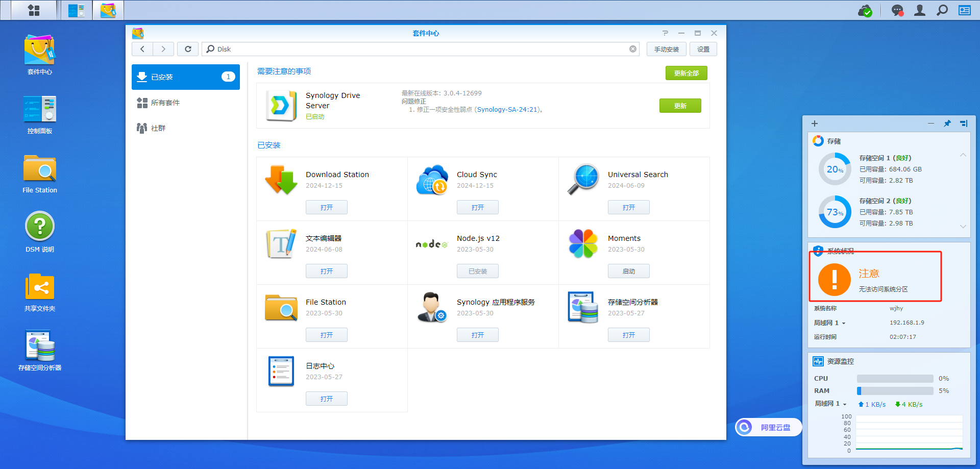Click the Package Center search field
The width and height of the screenshot is (980, 469).
click(421, 49)
